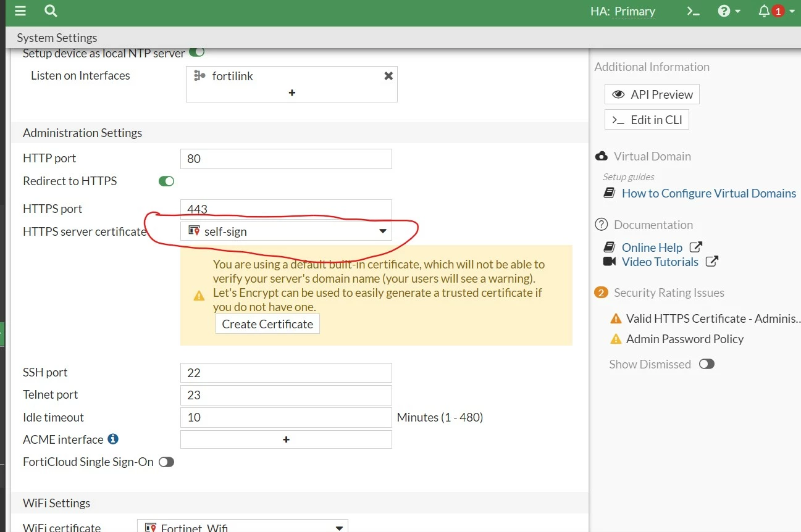Open the Video Tutorials link
This screenshot has width=801, height=532.
660,262
